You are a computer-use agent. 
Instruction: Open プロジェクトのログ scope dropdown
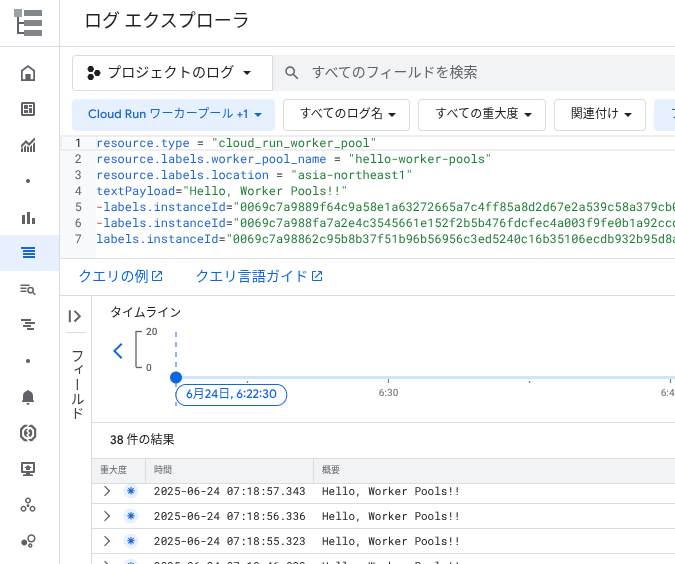(x=172, y=73)
